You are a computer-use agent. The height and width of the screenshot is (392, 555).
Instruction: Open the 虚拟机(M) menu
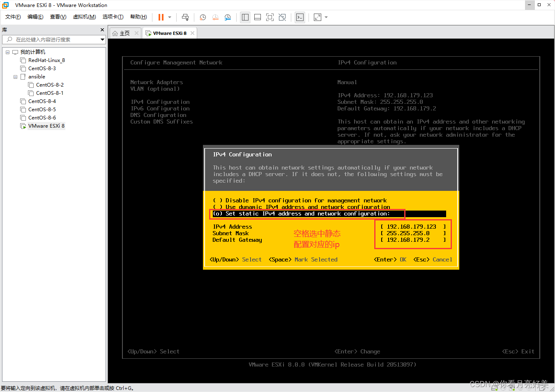84,17
